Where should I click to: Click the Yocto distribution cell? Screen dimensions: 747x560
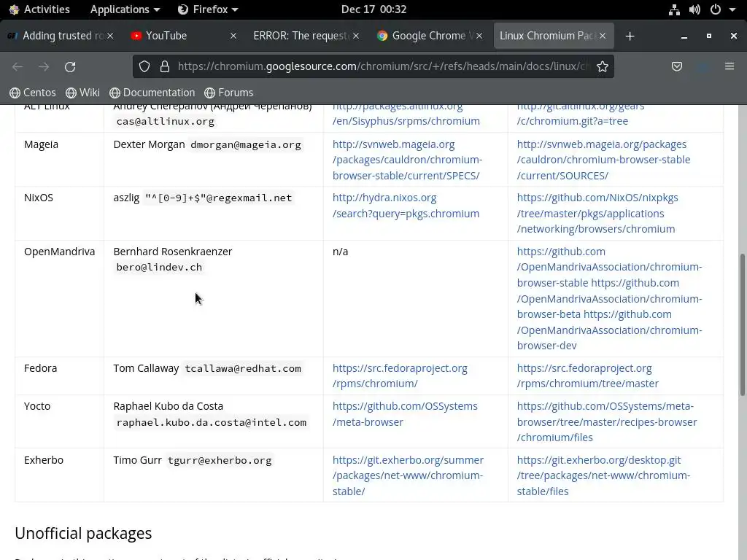coord(60,421)
